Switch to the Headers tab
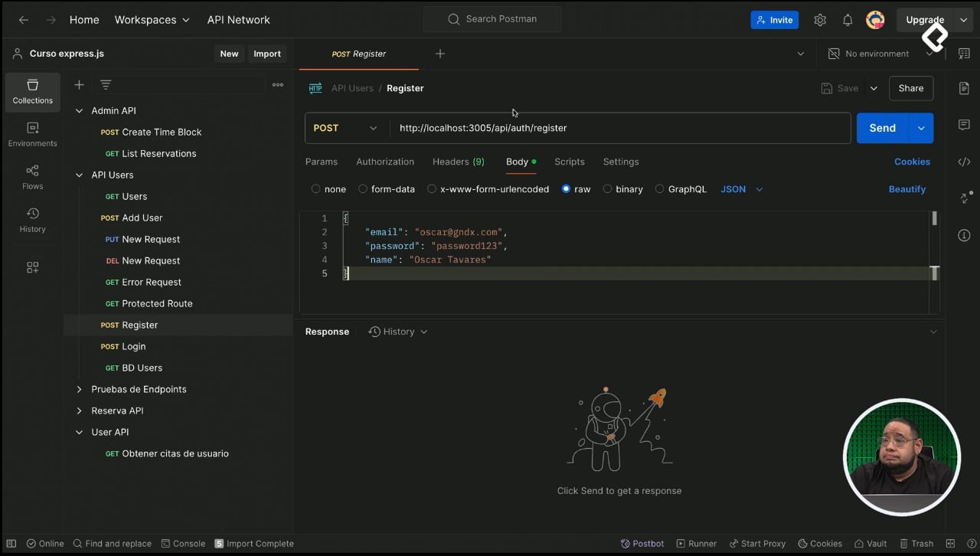Image resolution: width=980 pixels, height=556 pixels. (x=459, y=162)
